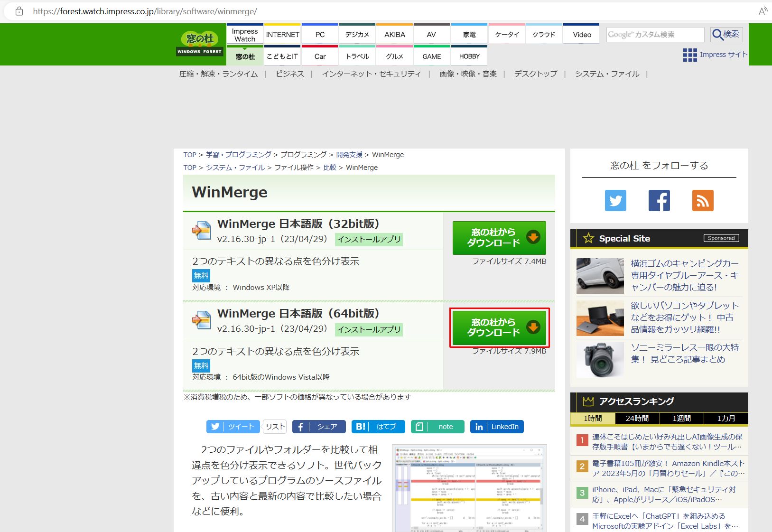Open the Twitter follow icon
Image resolution: width=772 pixels, height=532 pixels.
click(615, 200)
